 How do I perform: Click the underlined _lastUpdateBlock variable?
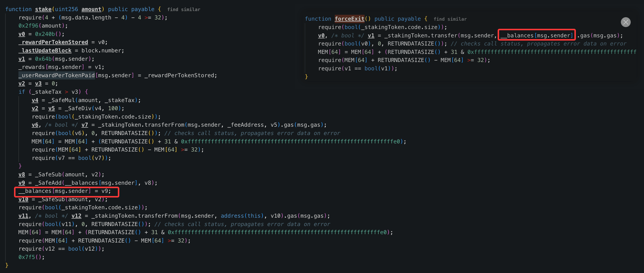pos(45,50)
